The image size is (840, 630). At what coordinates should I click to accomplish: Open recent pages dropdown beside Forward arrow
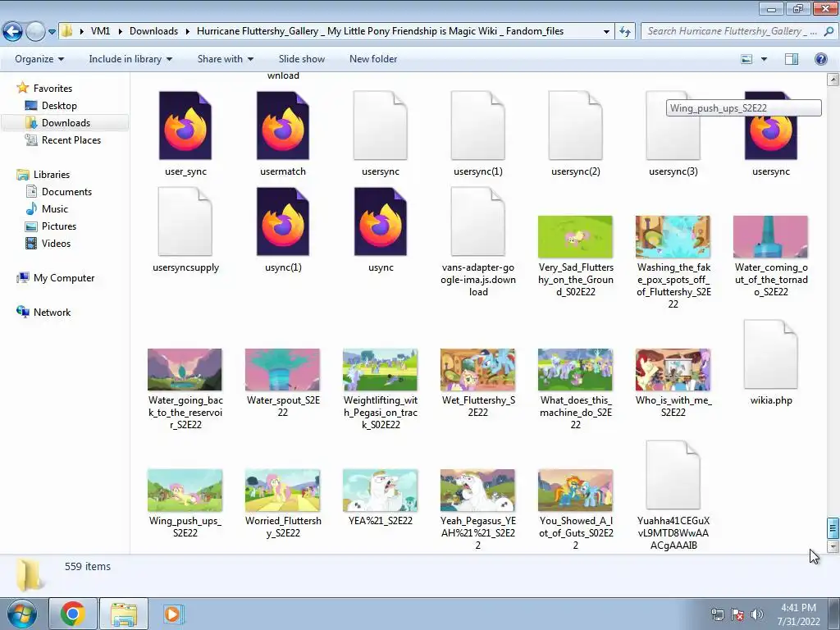pos(52,32)
